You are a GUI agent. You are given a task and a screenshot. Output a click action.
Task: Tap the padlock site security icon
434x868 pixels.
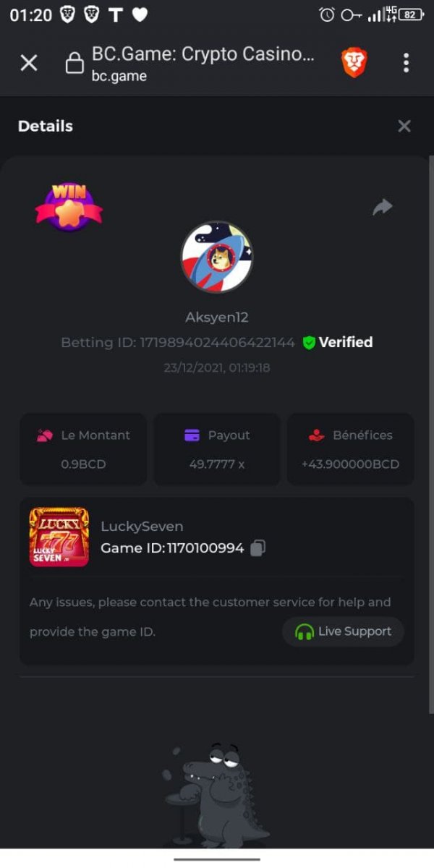pos(74,64)
